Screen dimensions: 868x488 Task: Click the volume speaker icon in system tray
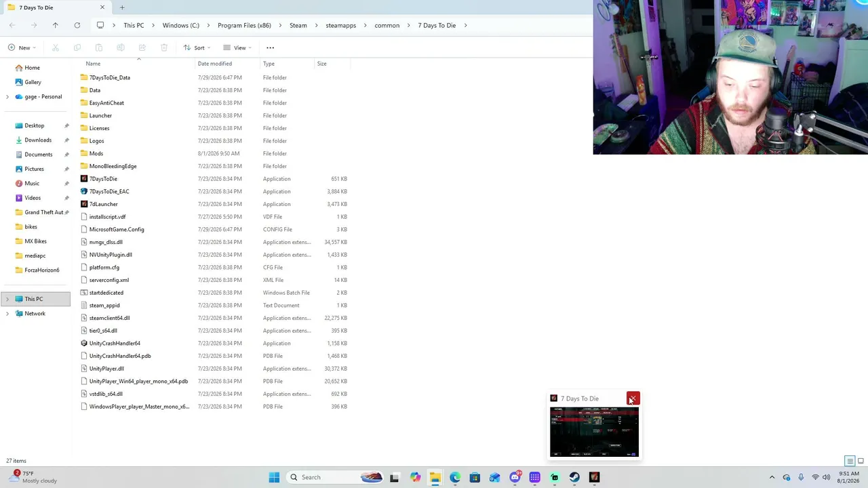pos(827,477)
